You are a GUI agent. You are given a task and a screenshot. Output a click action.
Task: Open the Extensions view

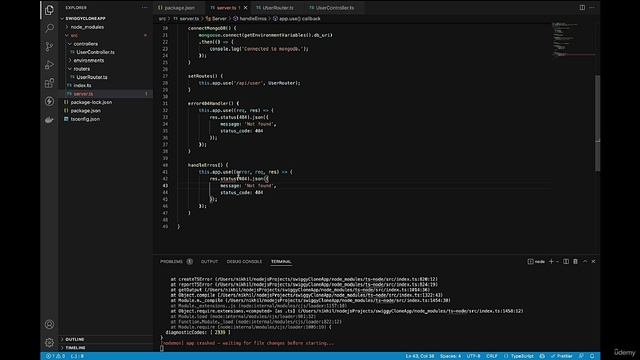49,83
